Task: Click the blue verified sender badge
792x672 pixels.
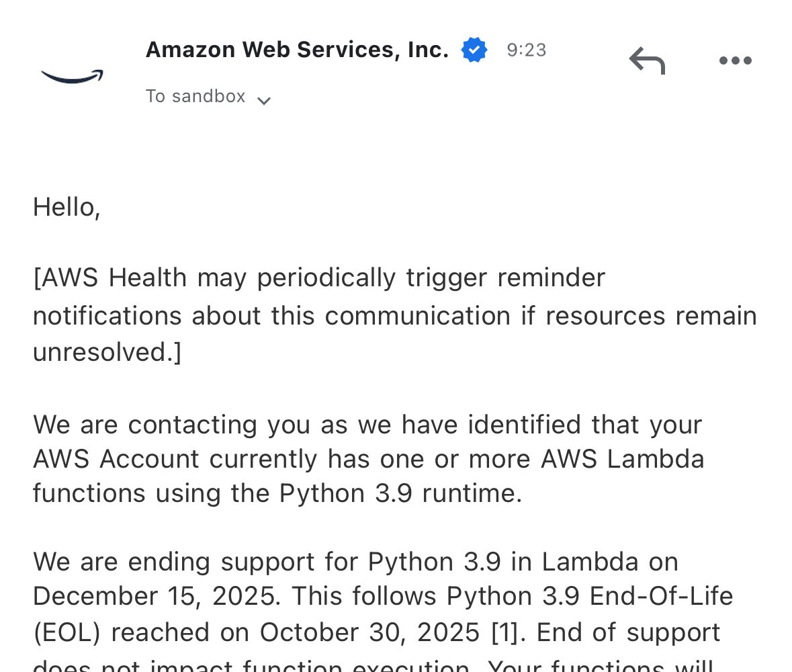Action: click(474, 50)
